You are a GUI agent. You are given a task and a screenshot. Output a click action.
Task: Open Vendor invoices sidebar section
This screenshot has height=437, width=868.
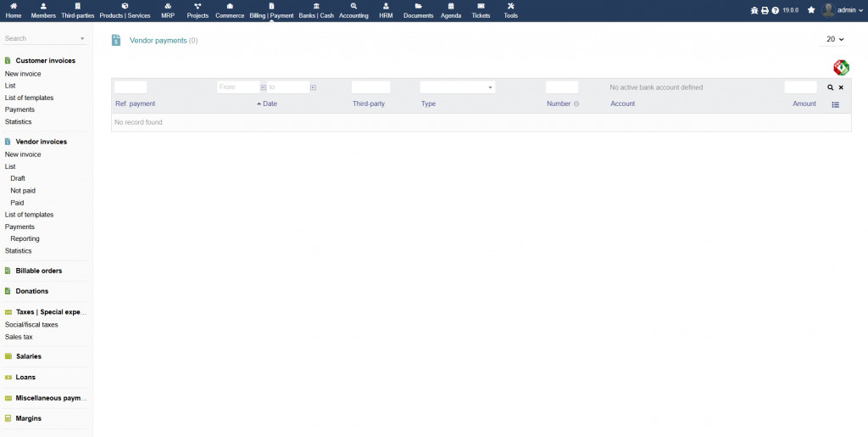(41, 142)
